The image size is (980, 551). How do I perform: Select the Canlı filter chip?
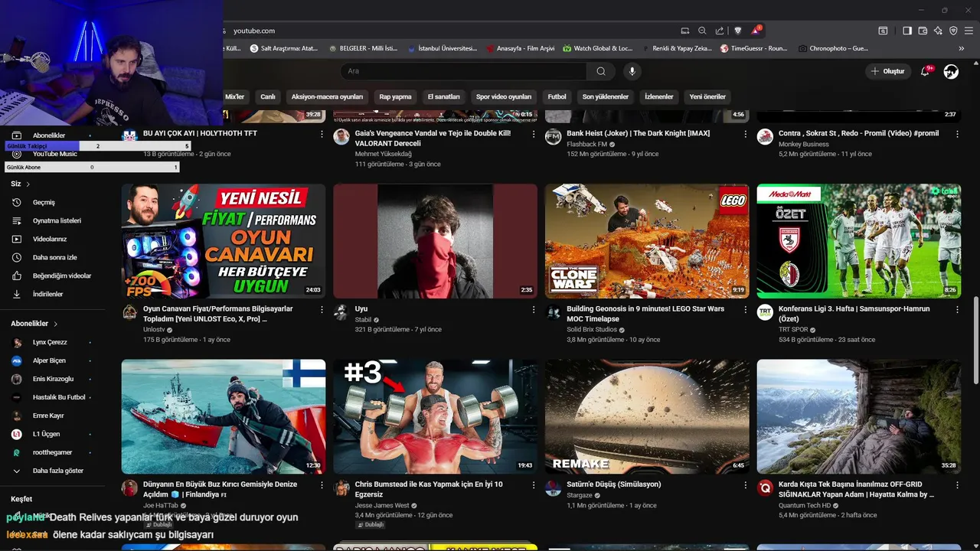268,97
